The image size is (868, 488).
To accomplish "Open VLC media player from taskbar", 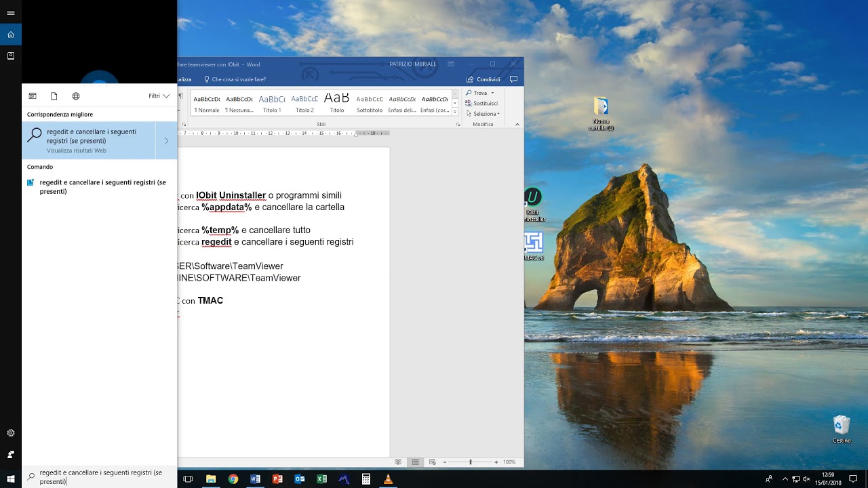I will pos(389,479).
